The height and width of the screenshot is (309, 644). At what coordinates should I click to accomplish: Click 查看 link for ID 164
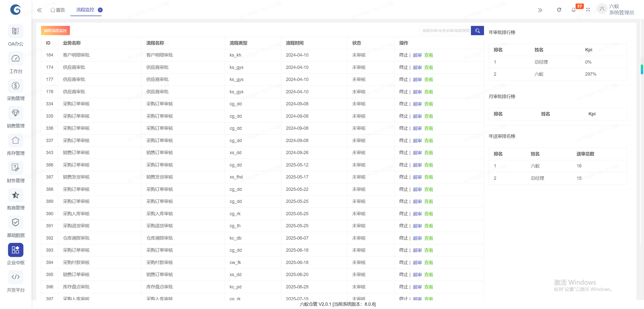(x=428, y=55)
